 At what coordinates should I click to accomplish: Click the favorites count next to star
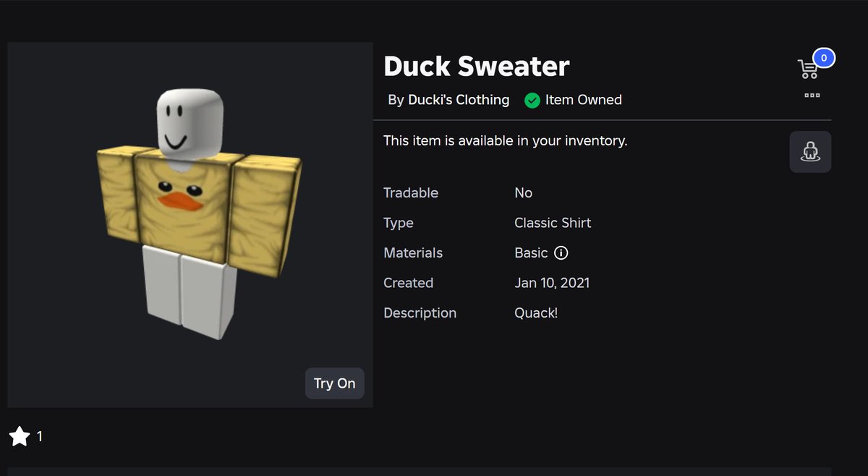40,436
